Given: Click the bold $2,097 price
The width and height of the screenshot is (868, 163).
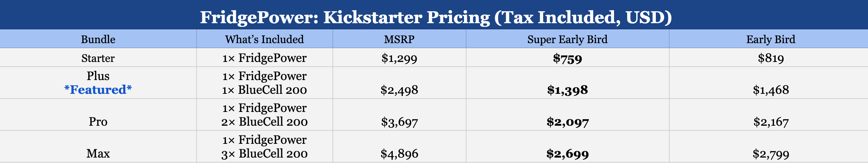Looking at the screenshot, I should (x=568, y=122).
